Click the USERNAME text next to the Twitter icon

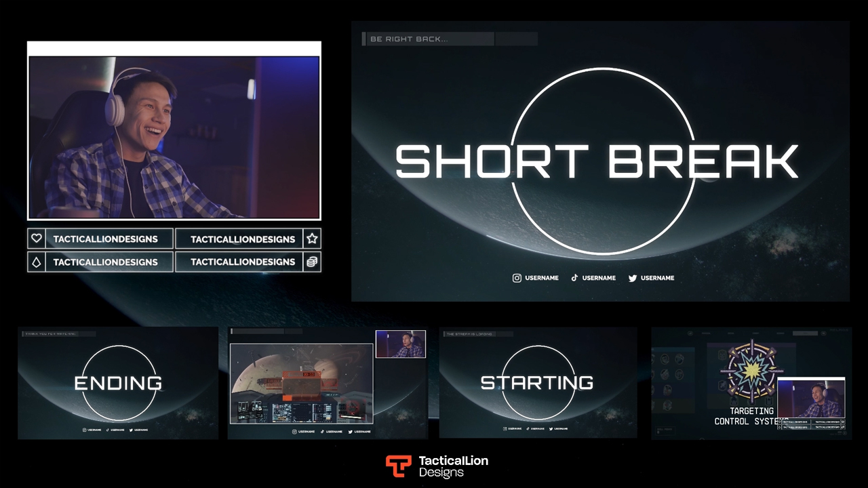658,278
